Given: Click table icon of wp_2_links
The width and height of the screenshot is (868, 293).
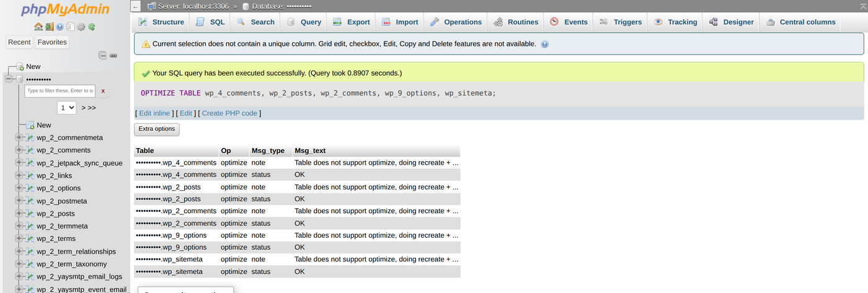Looking at the screenshot, I should coord(30,175).
